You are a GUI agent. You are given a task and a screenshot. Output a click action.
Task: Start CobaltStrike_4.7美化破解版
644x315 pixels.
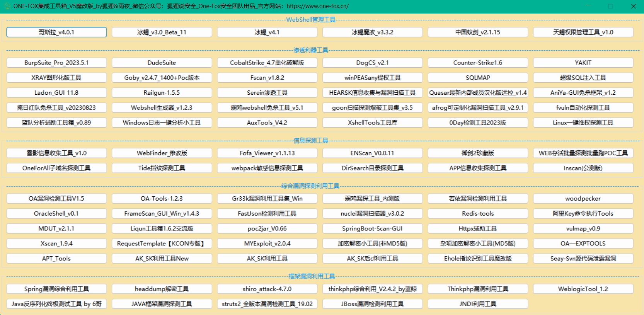pos(267,63)
